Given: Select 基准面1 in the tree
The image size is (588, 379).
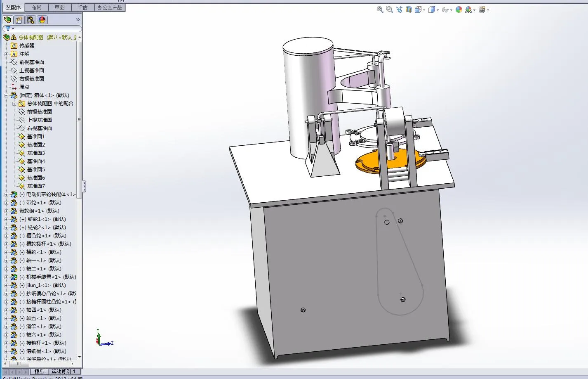Looking at the screenshot, I should (x=36, y=136).
